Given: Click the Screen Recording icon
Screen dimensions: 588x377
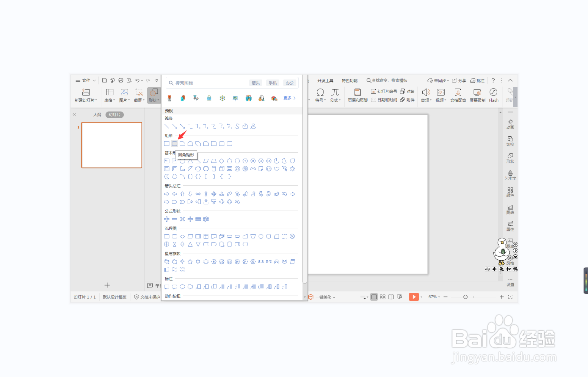Looking at the screenshot, I should click(477, 95).
